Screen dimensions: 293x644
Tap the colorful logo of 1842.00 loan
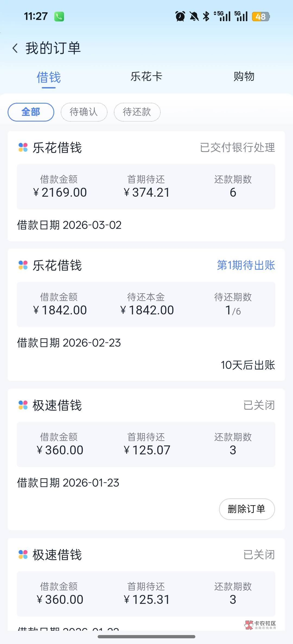[23, 265]
